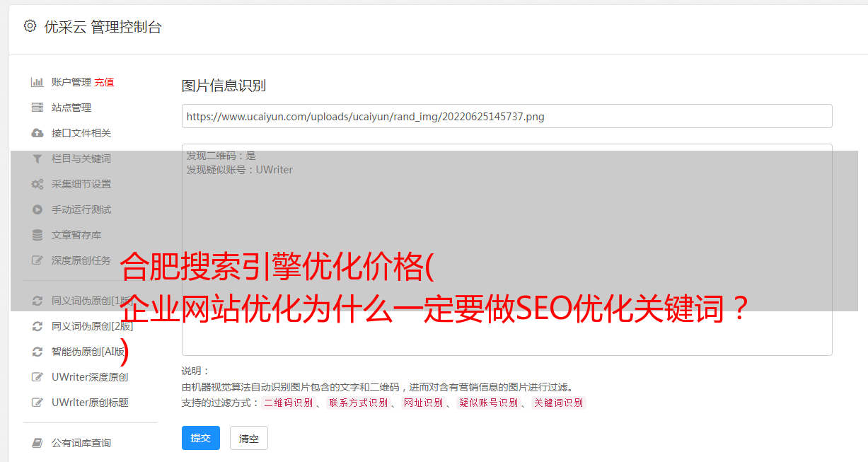Select 手动运行测试 item

(81, 209)
